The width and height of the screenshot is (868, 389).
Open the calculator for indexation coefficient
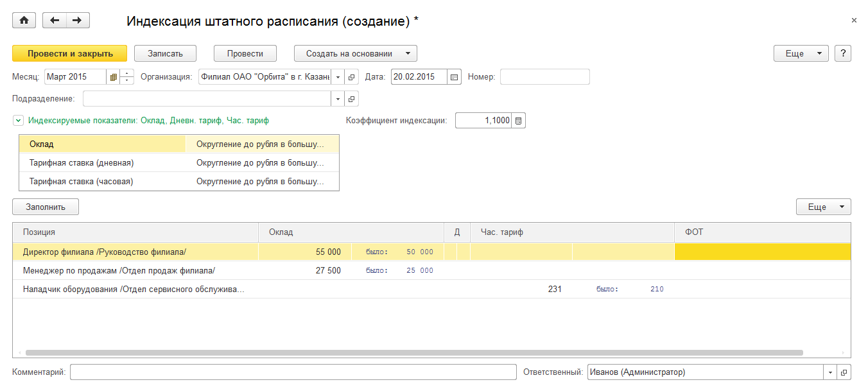tap(519, 121)
